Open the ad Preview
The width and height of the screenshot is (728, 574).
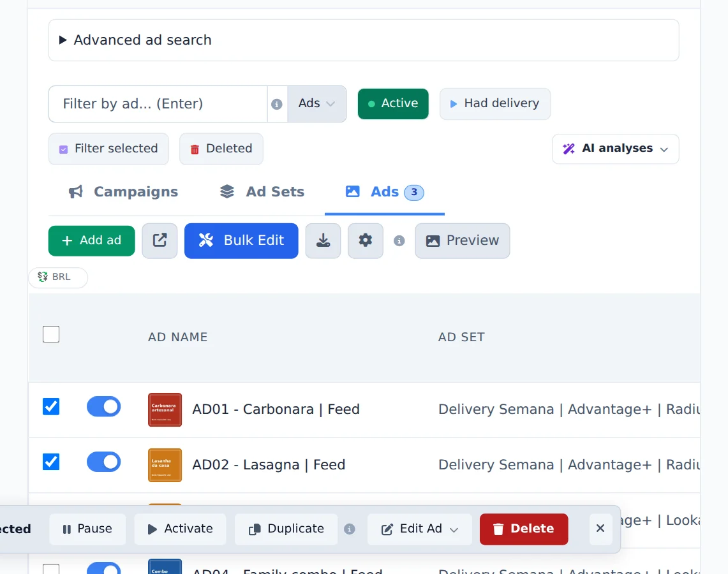pos(463,240)
